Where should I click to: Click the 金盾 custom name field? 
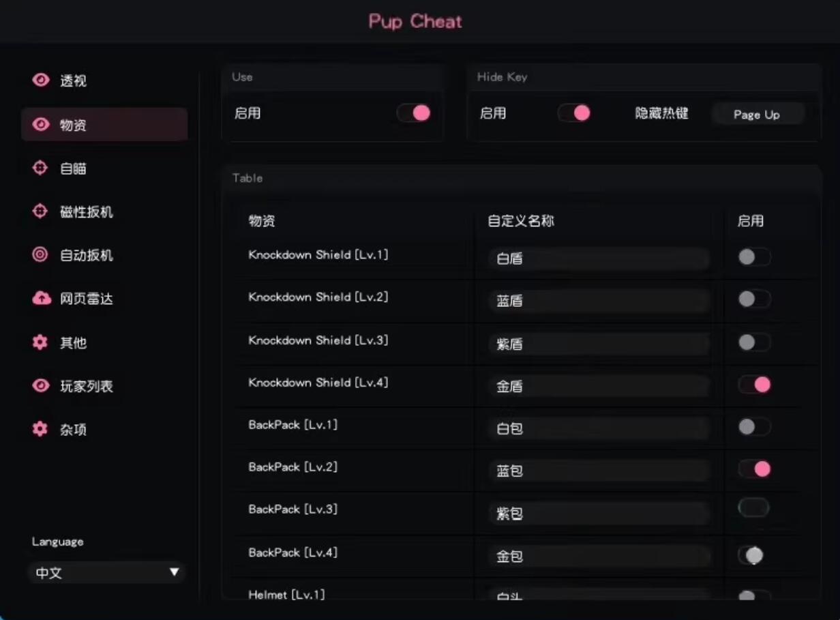pyautogui.click(x=599, y=386)
